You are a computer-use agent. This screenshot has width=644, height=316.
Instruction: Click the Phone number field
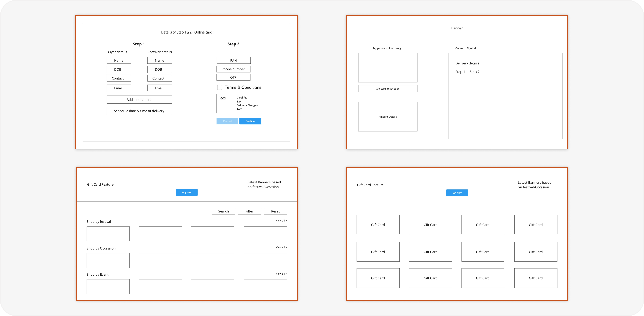[233, 69]
